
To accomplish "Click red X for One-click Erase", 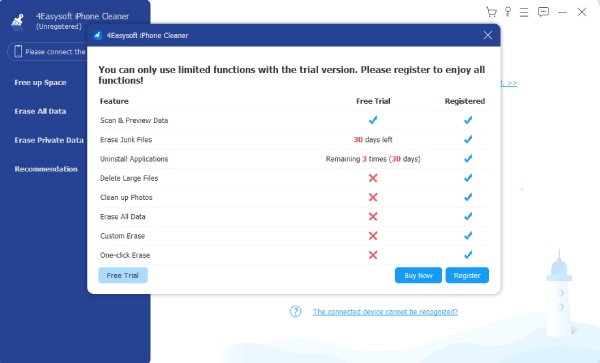I will pyautogui.click(x=373, y=255).
